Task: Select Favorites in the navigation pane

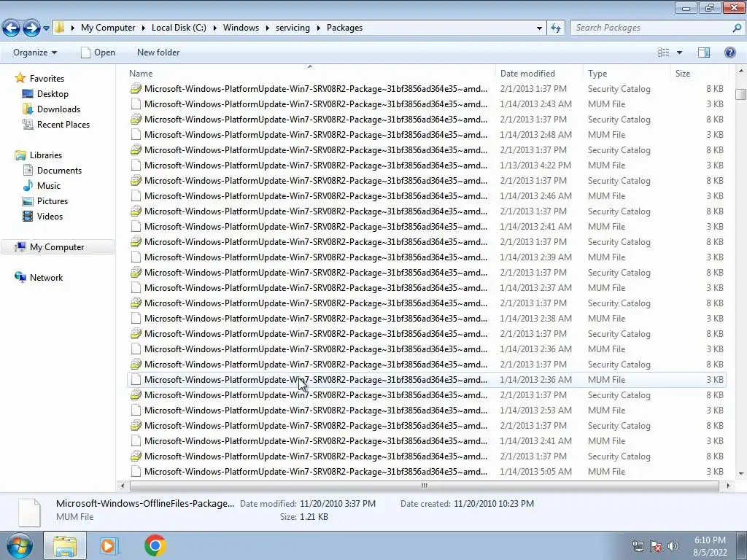Action: [47, 79]
